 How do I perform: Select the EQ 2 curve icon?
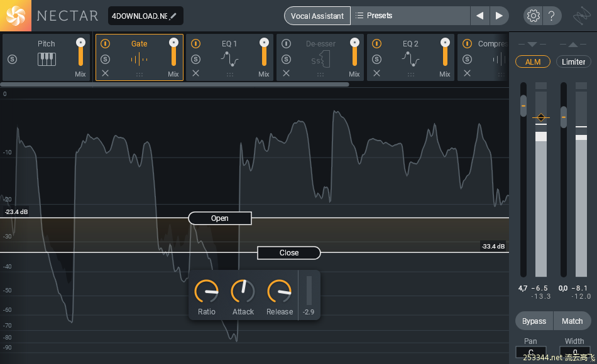(411, 60)
